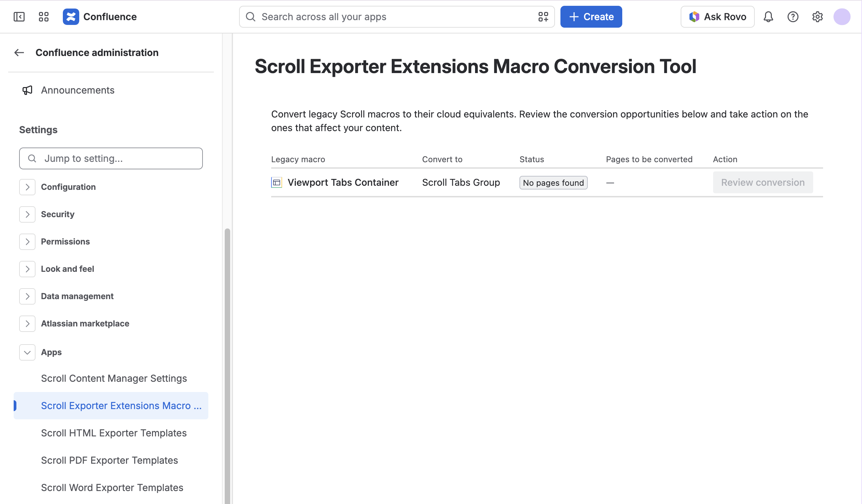Viewport: 862px width, 504px height.
Task: Focus the Jump to setting field
Action: [x=111, y=158]
